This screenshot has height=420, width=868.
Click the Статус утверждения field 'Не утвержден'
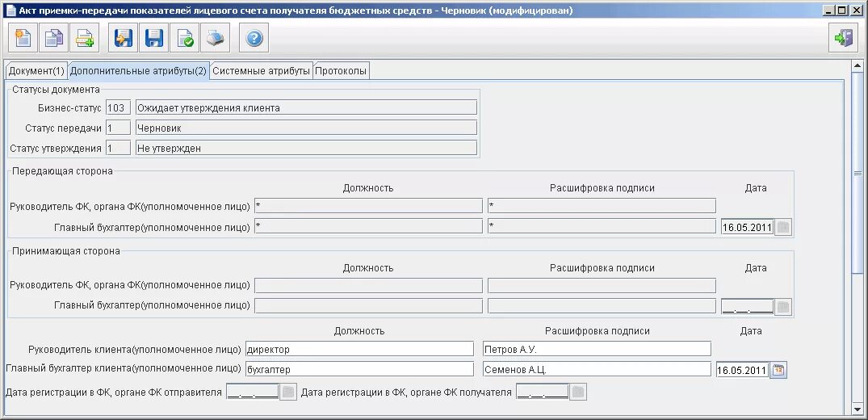tap(306, 147)
